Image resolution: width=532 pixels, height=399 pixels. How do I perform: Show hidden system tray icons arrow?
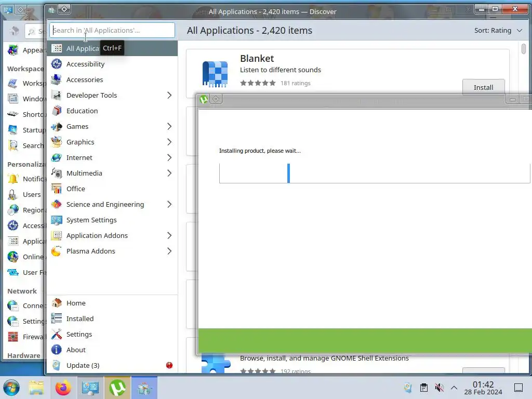[x=454, y=388]
